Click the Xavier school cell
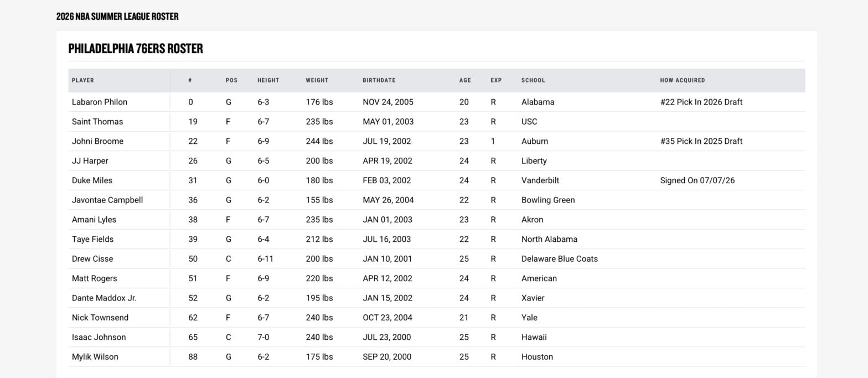 533,298
